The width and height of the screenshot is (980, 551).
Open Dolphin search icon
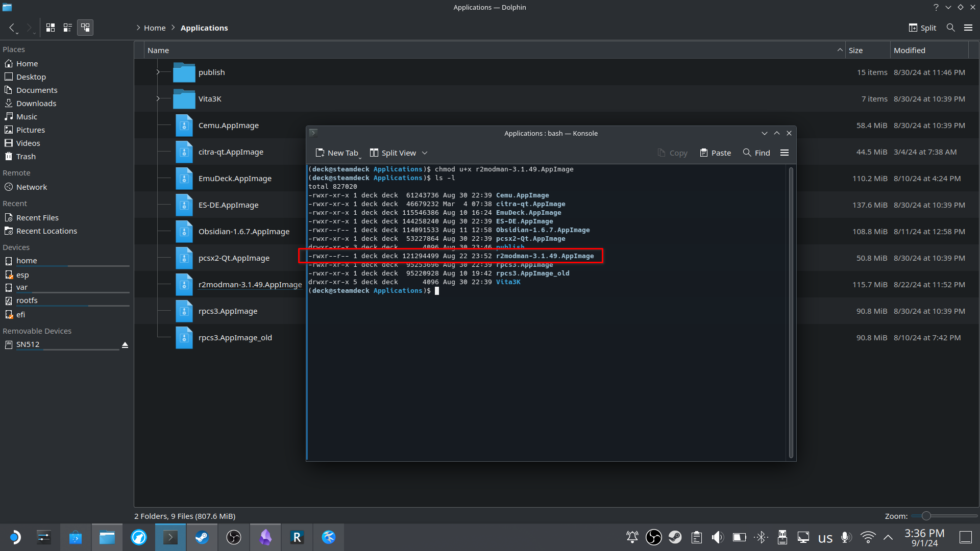[950, 28]
